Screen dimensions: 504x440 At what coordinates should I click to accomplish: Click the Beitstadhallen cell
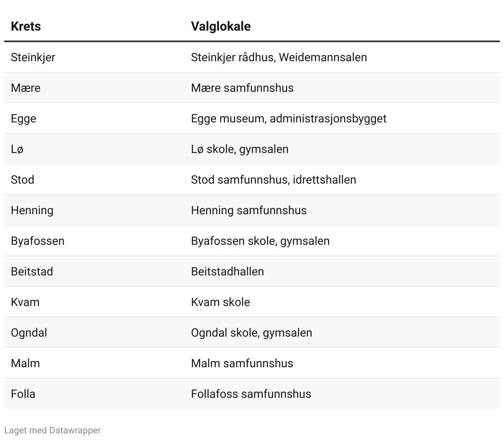click(227, 271)
